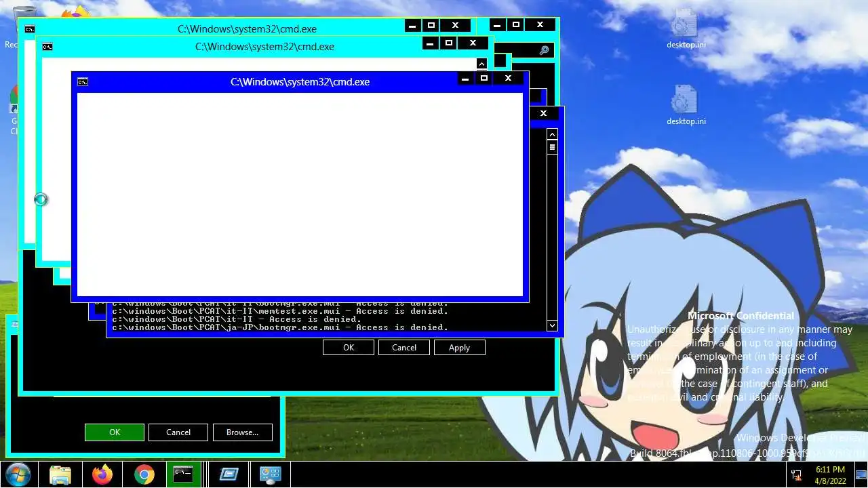Open the clock showing 6:11 PM

[830, 474]
